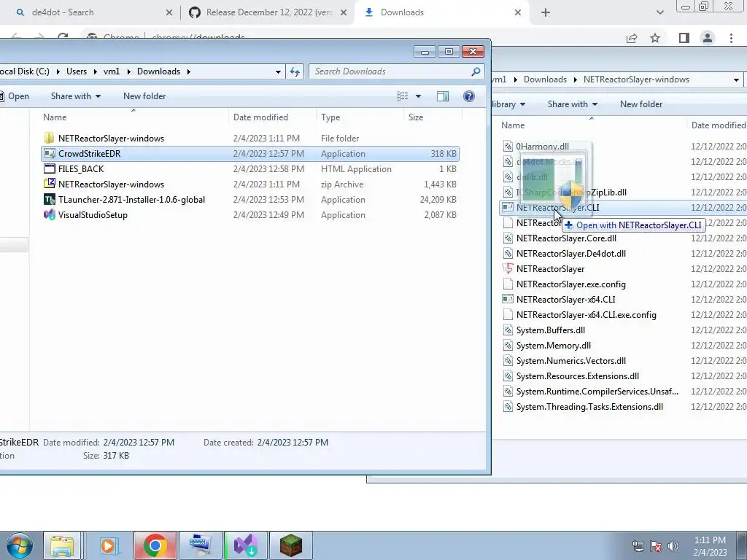The width and height of the screenshot is (747, 560).
Task: Click vm1 breadcrumb in Downloads address bar
Action: (x=112, y=71)
